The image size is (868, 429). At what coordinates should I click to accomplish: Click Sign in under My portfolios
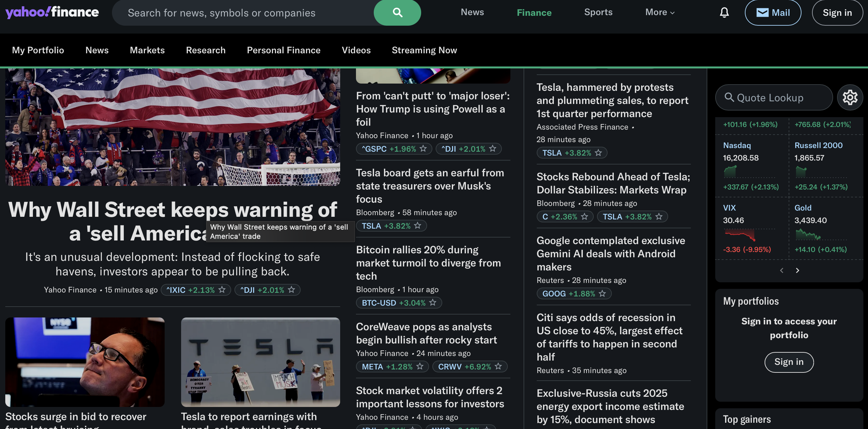point(789,362)
